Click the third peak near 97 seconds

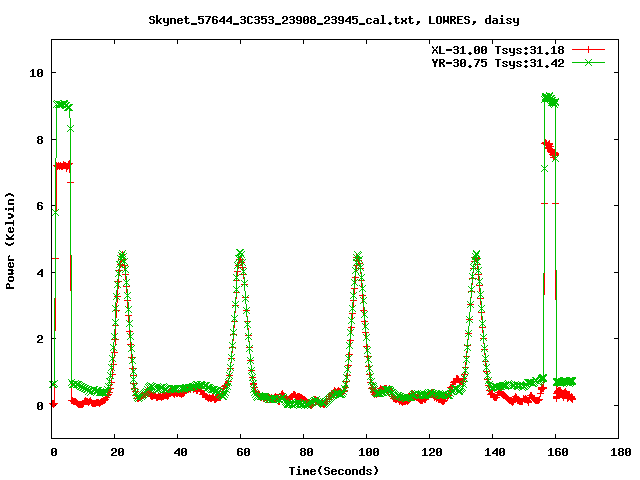(x=357, y=257)
